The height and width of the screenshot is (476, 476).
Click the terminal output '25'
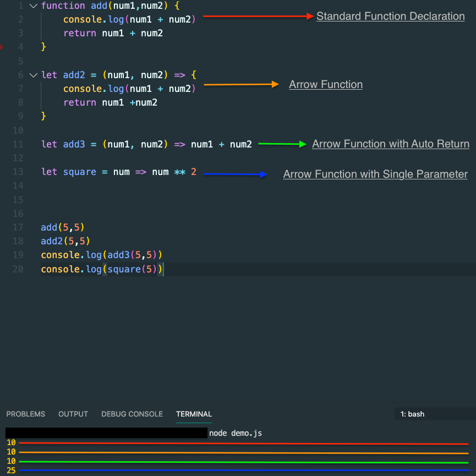click(11, 470)
